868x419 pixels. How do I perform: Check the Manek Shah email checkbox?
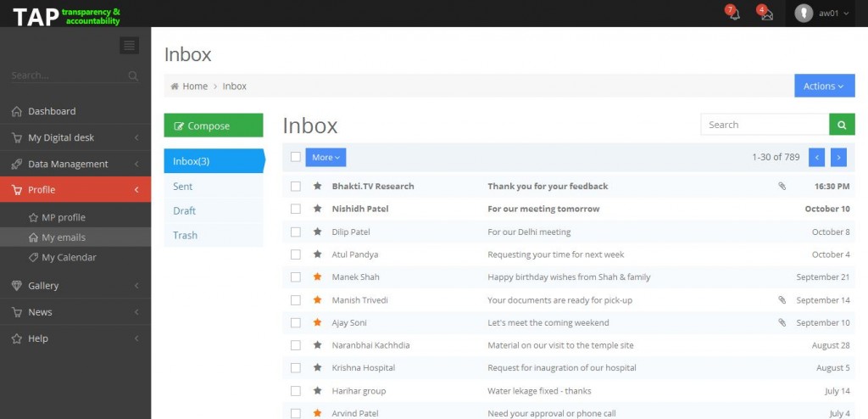(296, 277)
